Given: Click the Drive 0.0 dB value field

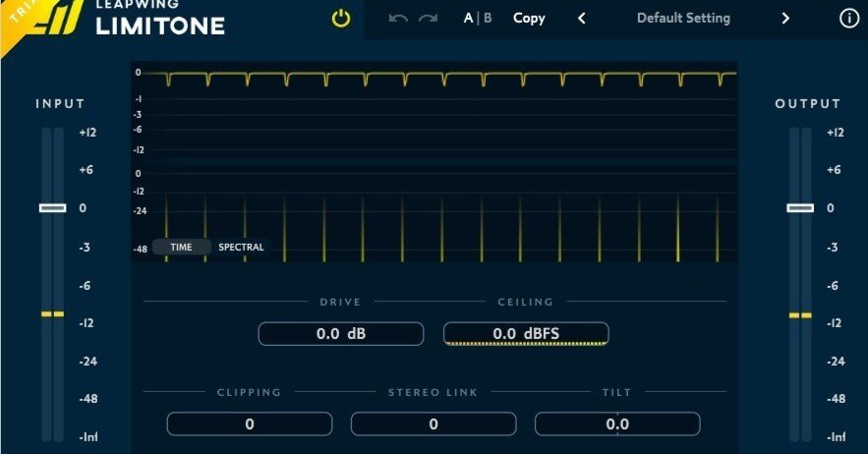Looking at the screenshot, I should click(341, 334).
